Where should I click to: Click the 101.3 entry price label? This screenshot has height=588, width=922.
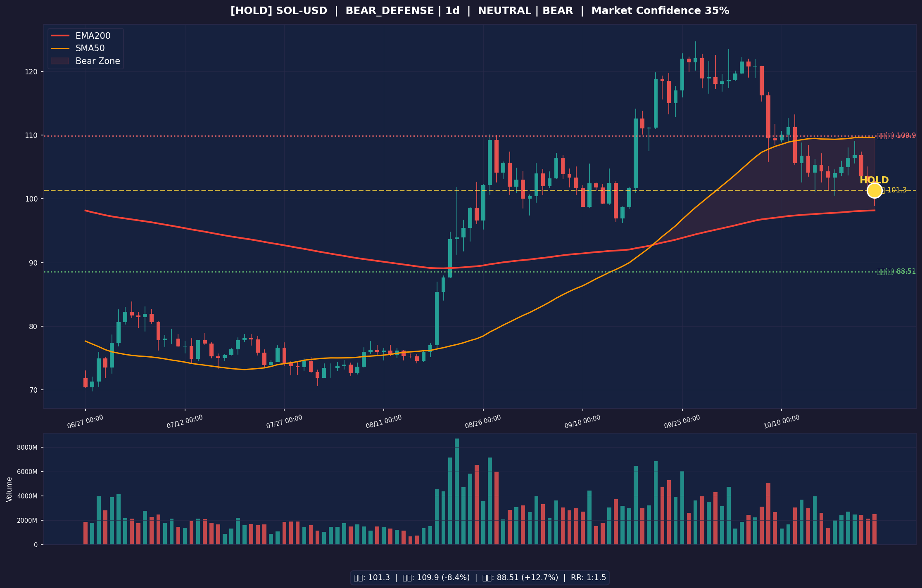(x=893, y=190)
